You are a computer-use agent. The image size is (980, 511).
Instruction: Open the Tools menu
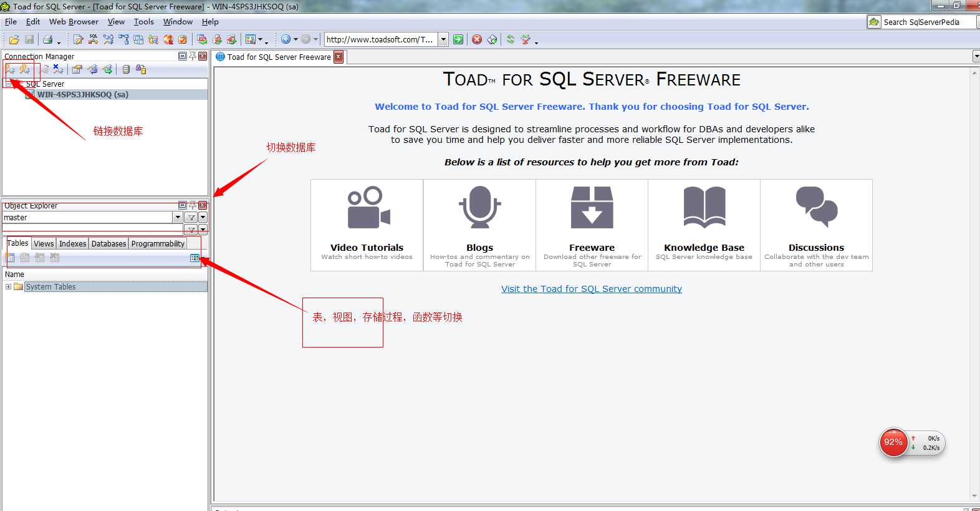[143, 22]
